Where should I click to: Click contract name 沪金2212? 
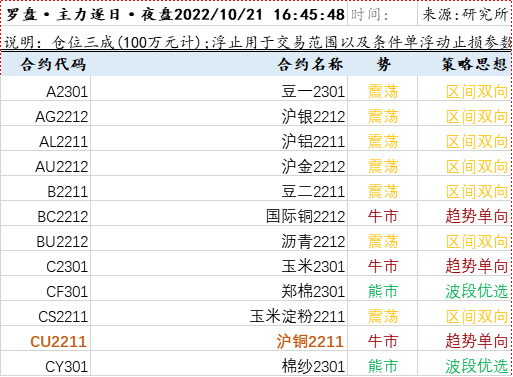click(313, 166)
